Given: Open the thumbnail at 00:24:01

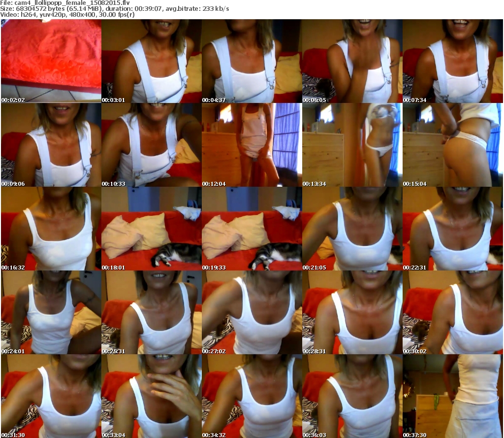Looking at the screenshot, I should tap(51, 312).
